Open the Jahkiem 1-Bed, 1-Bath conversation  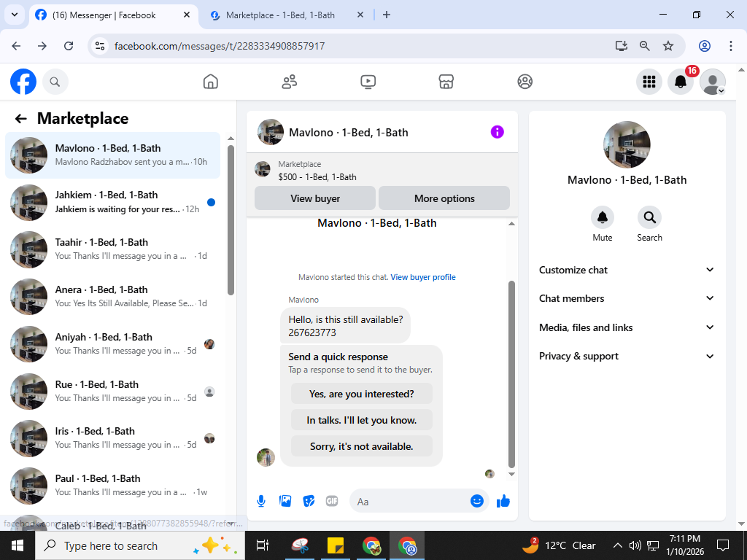[112, 203]
